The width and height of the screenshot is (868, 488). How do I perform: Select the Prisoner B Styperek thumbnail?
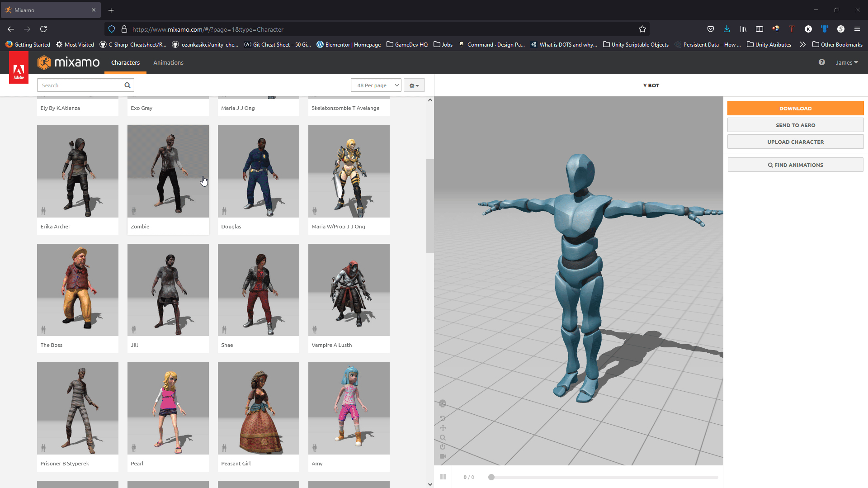tap(78, 408)
